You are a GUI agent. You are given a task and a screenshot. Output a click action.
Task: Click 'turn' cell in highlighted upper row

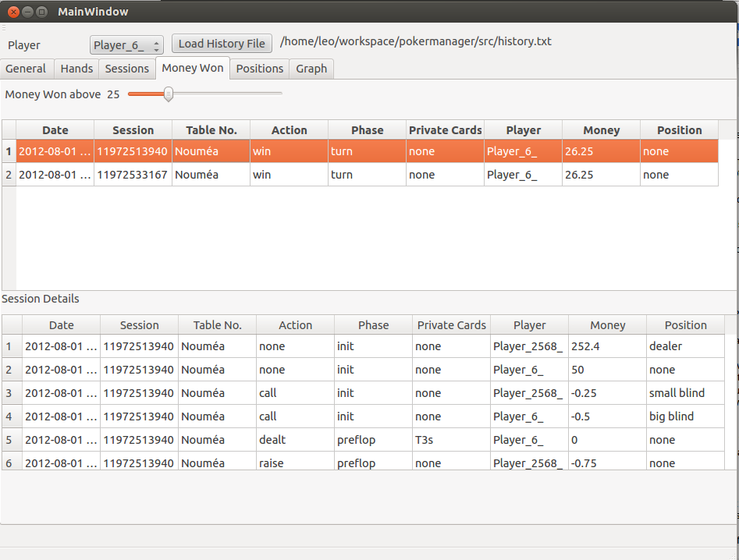(x=367, y=151)
